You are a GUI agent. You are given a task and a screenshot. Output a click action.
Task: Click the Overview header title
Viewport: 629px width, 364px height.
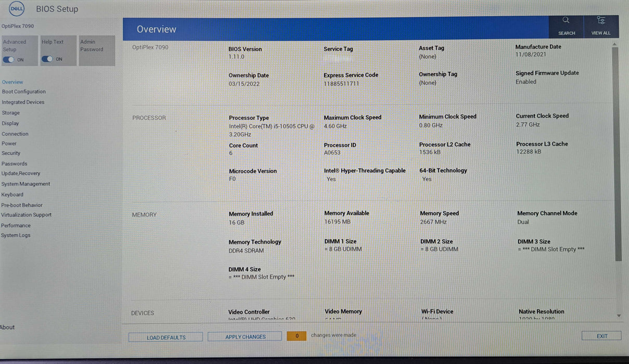[157, 30]
